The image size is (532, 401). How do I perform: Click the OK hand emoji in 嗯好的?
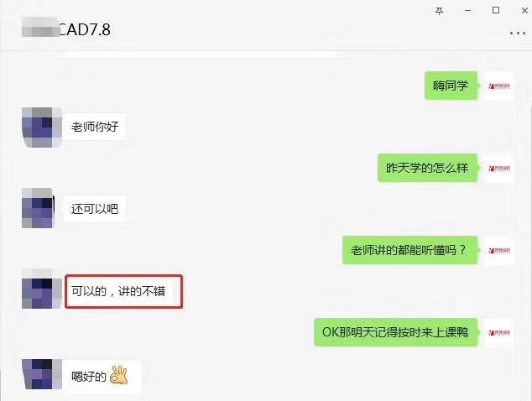point(119,375)
